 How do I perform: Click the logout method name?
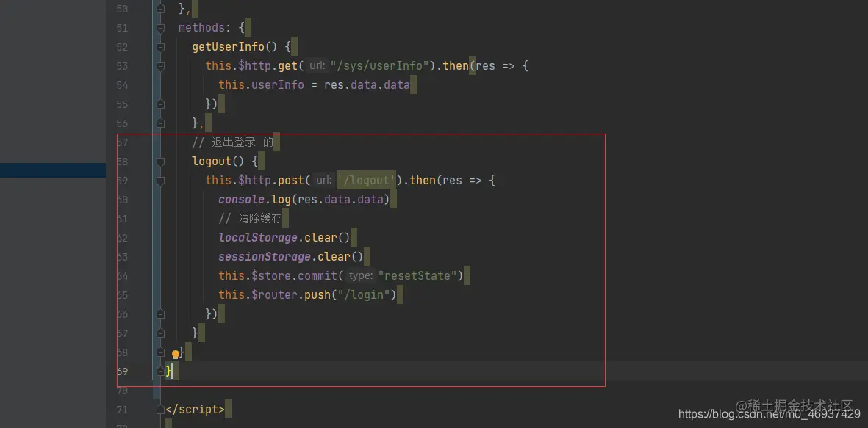[x=212, y=162]
